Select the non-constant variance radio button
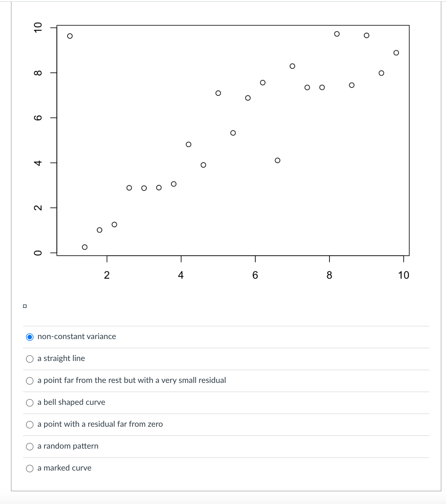446x504 pixels. pos(30,337)
